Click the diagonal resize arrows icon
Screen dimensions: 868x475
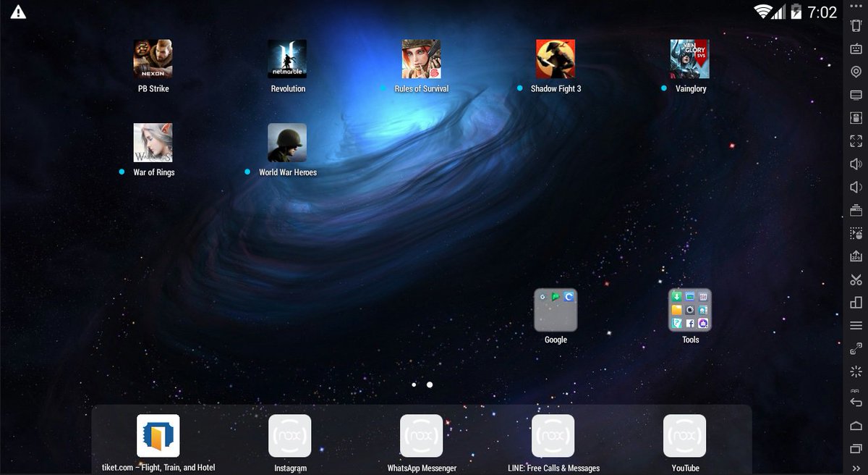point(856,349)
